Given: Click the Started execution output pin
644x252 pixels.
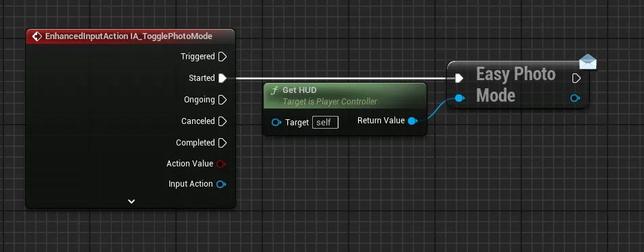Looking at the screenshot, I should (x=222, y=78).
